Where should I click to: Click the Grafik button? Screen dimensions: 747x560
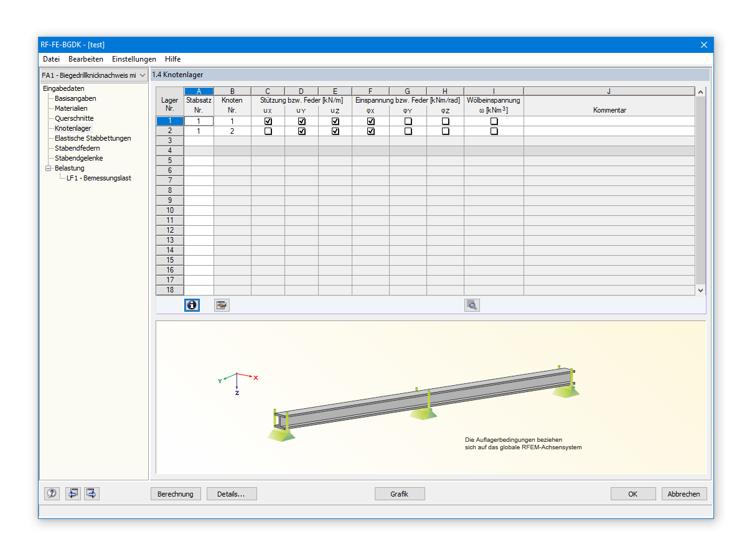tap(400, 494)
